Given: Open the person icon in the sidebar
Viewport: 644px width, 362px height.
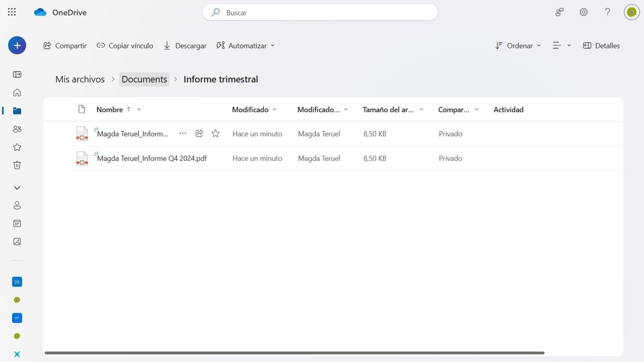Looking at the screenshot, I should 17,205.
